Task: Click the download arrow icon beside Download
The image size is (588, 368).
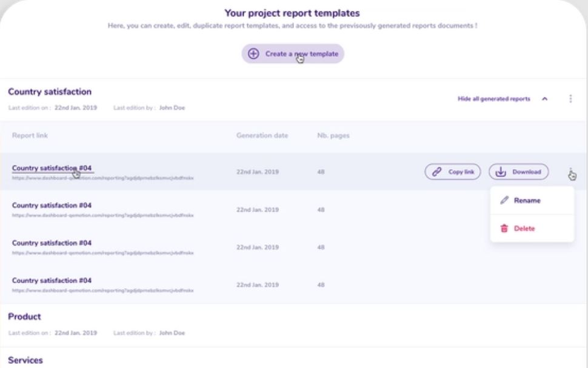Action: [501, 172]
